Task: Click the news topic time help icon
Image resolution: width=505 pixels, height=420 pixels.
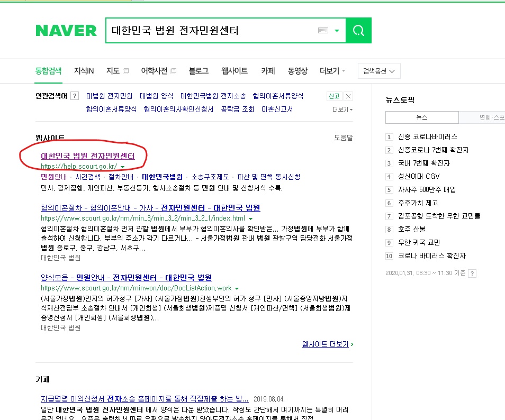Action: (x=472, y=273)
